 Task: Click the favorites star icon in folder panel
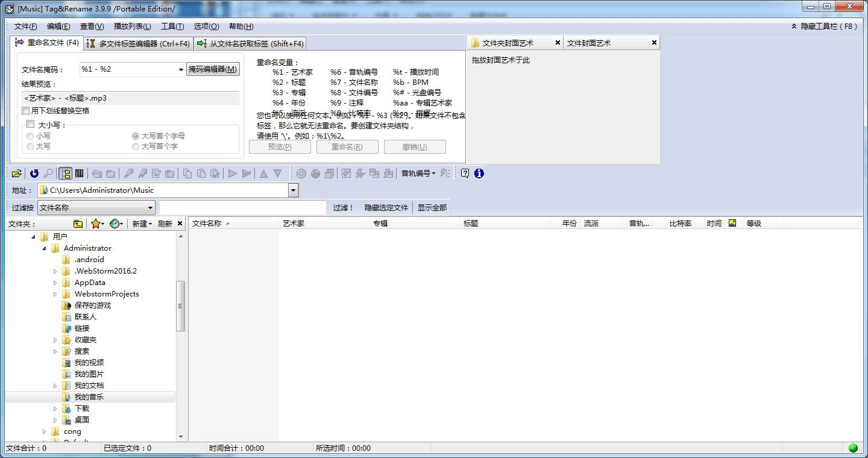[95, 224]
